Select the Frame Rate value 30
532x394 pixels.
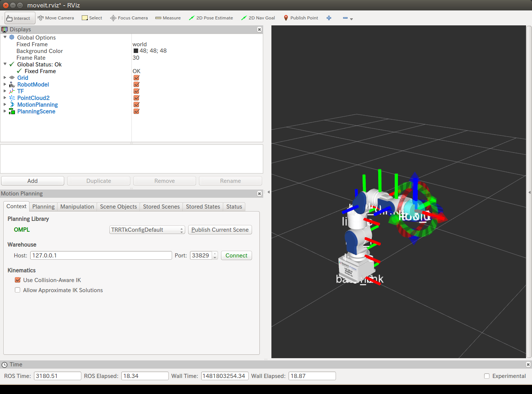pyautogui.click(x=136, y=57)
